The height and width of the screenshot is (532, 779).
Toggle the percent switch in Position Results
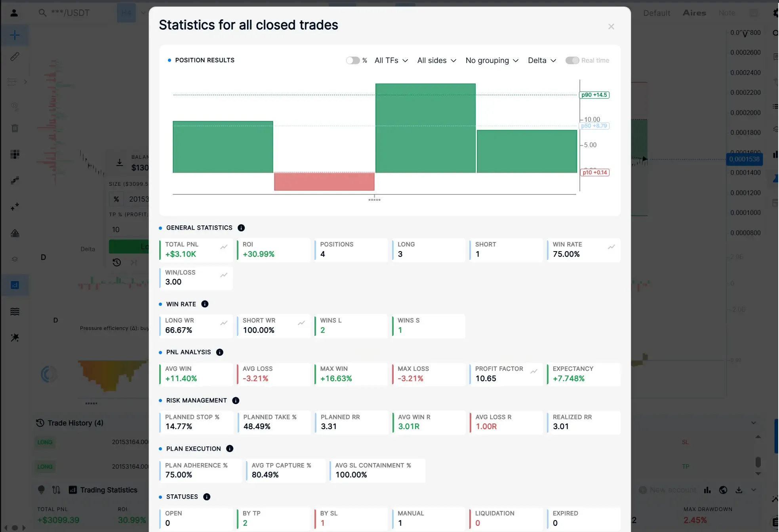[x=352, y=60]
